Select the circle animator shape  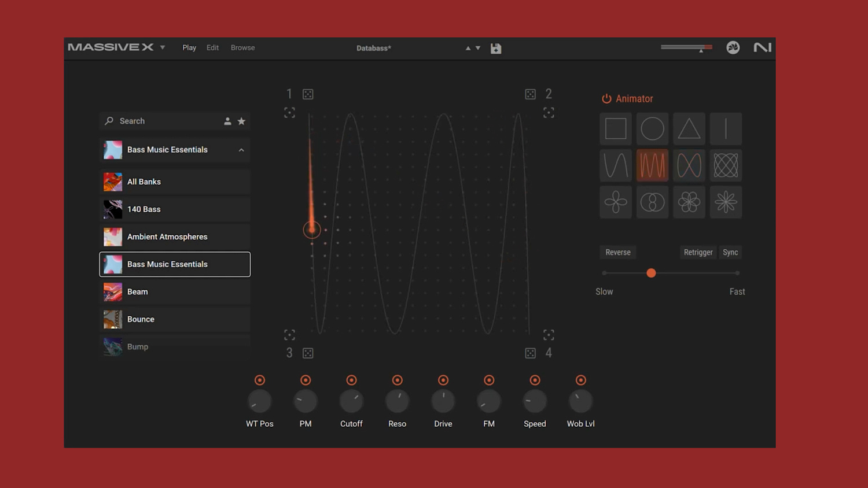click(x=652, y=129)
